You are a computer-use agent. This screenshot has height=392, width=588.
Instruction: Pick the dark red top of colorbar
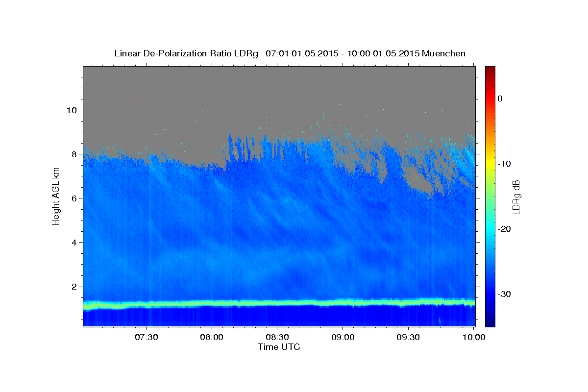(x=490, y=70)
